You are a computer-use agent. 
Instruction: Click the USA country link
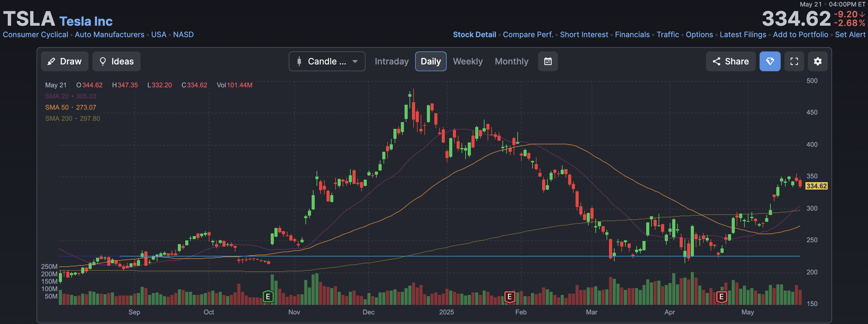pos(159,35)
